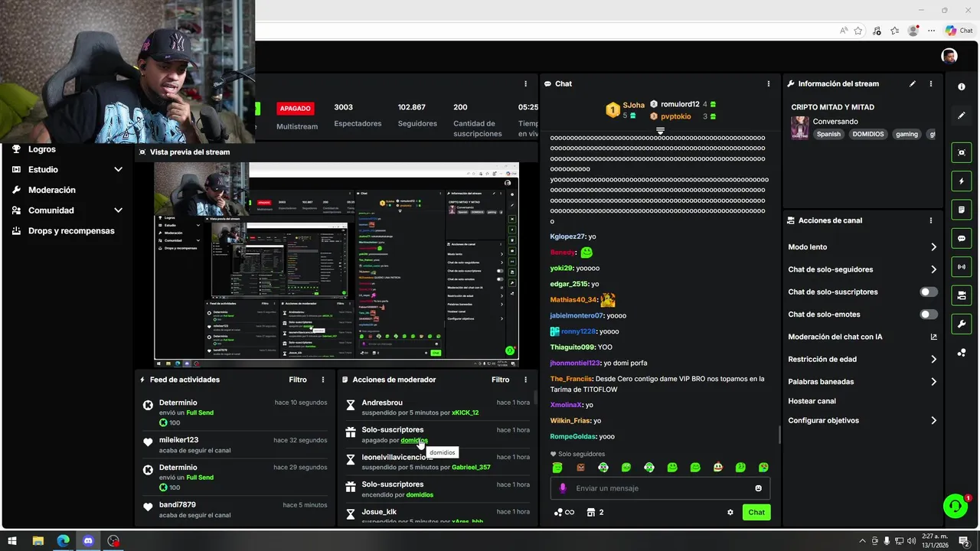The image size is (980, 551).
Task: Open the info icon in right sidebar
Action: [x=962, y=86]
